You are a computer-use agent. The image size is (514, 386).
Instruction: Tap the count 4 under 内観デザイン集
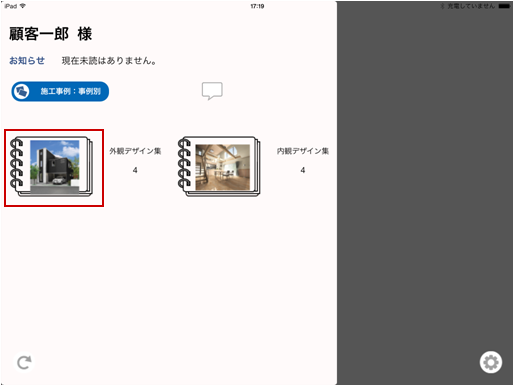click(303, 170)
